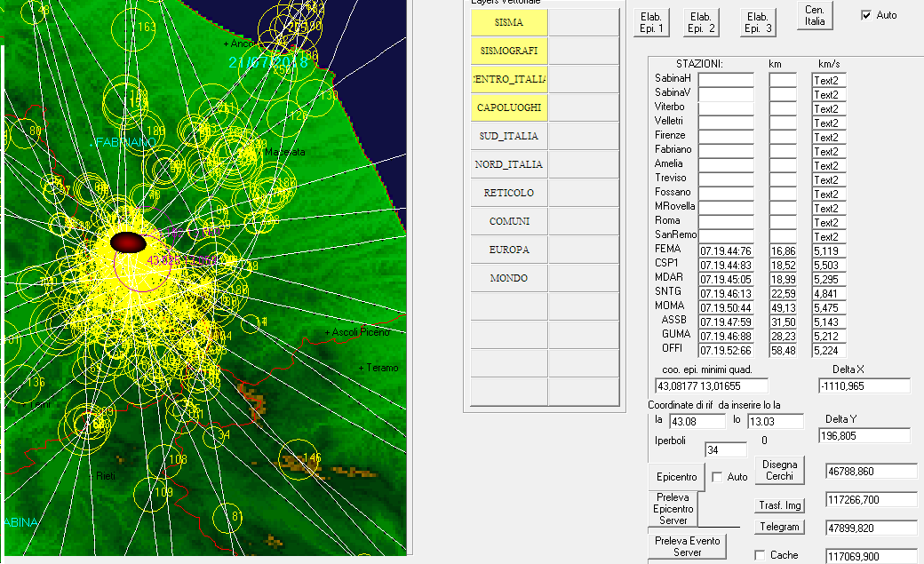Viewport: 924px width, 564px height.
Task: Click the field showing 46788,860
Action: point(872,471)
